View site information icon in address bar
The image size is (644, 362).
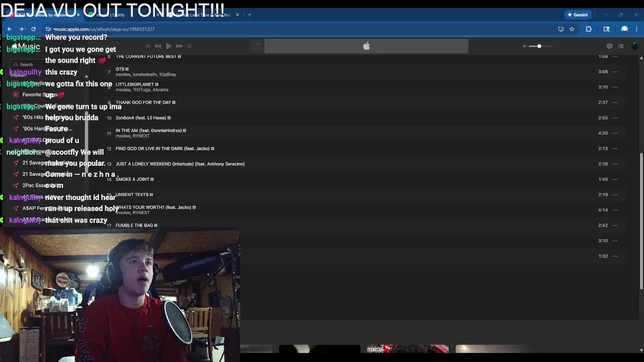(48, 29)
